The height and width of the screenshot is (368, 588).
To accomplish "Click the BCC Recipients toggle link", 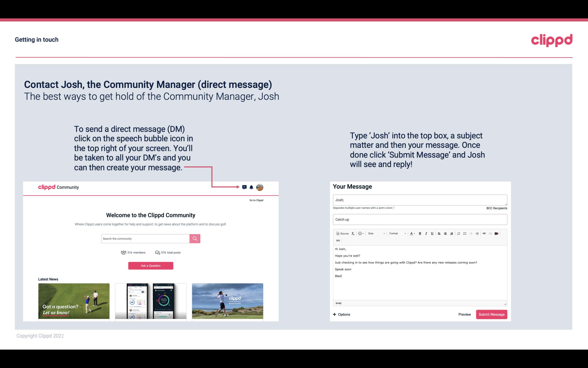I will click(x=497, y=208).
